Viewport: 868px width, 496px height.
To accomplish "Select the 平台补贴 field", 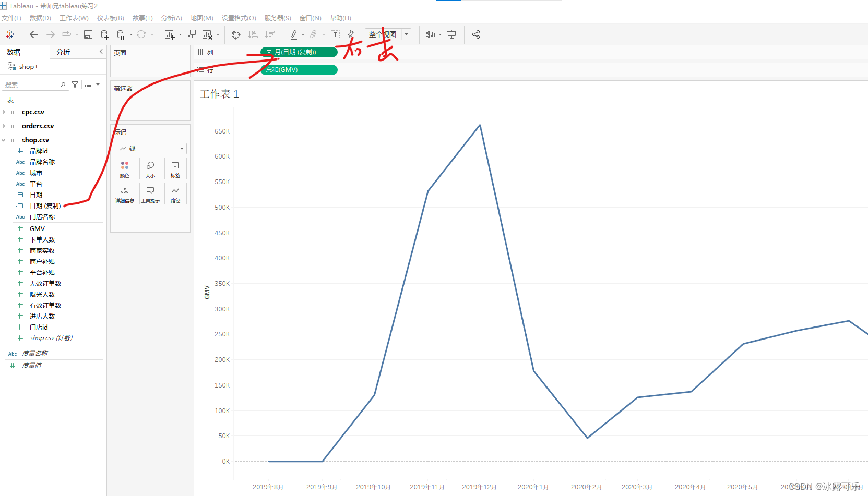I will point(42,273).
